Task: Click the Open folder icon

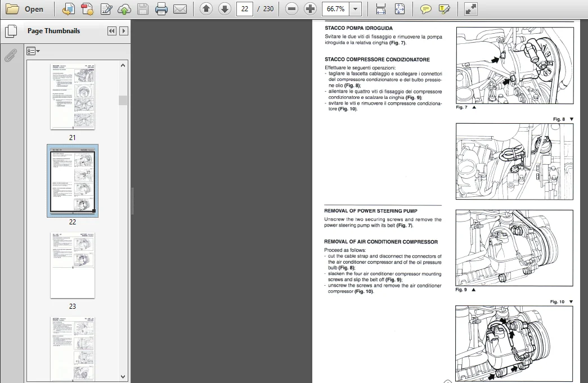Action: click(x=12, y=9)
